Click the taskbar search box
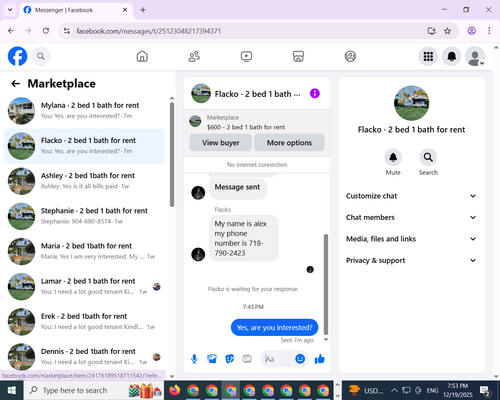 click(93, 390)
